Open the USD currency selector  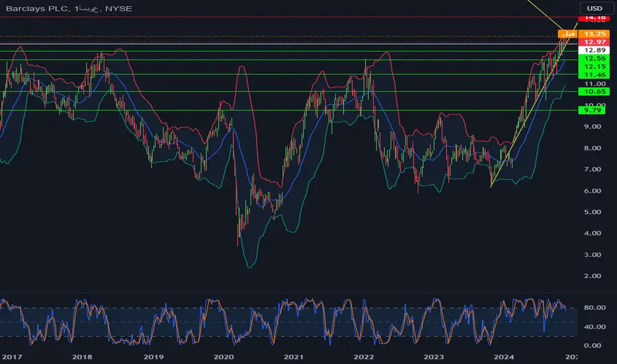coord(594,8)
